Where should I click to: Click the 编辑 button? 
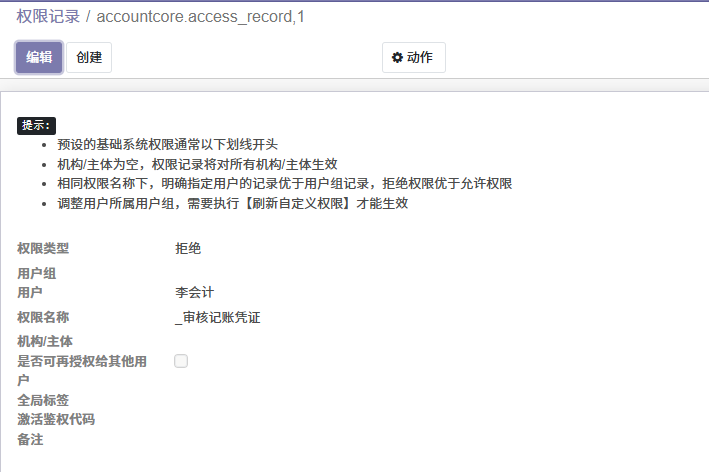coord(39,57)
